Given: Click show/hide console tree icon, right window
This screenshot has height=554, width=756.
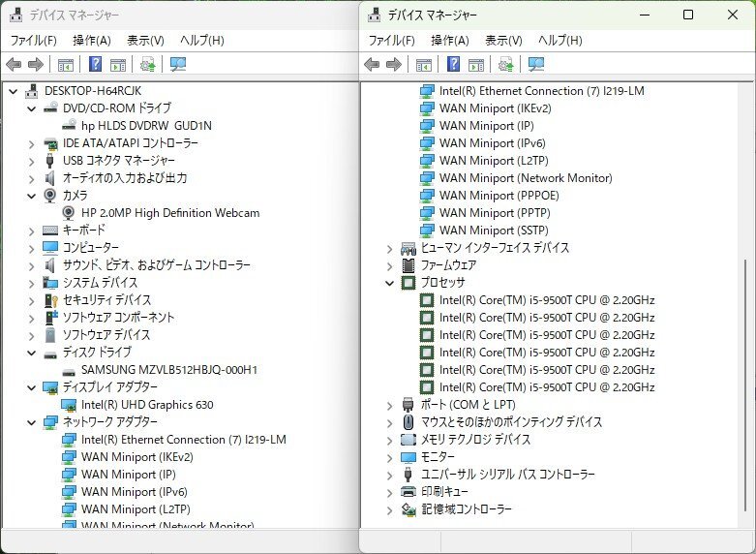Looking at the screenshot, I should (x=424, y=64).
